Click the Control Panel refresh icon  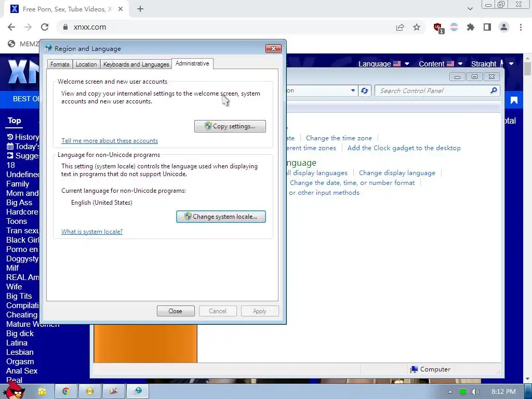[365, 90]
